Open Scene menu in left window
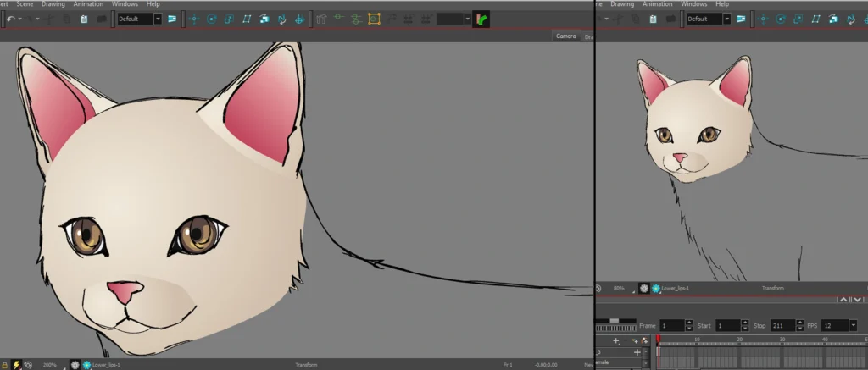 25,4
